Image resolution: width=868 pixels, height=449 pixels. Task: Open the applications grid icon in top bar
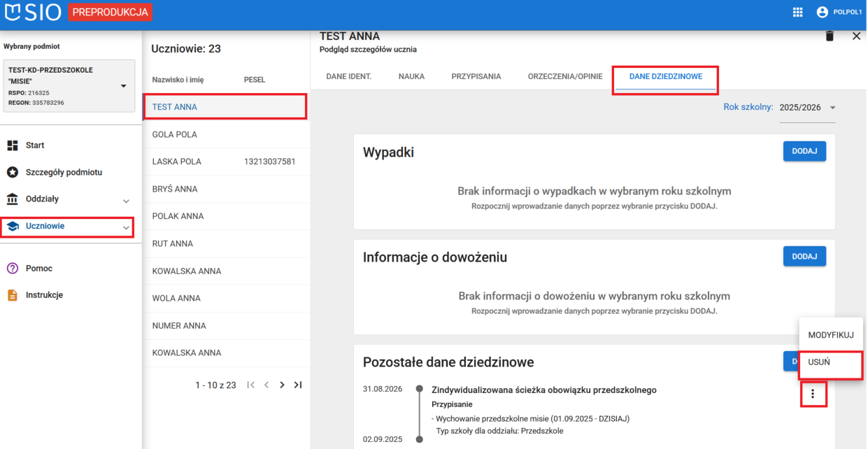pyautogui.click(x=797, y=12)
